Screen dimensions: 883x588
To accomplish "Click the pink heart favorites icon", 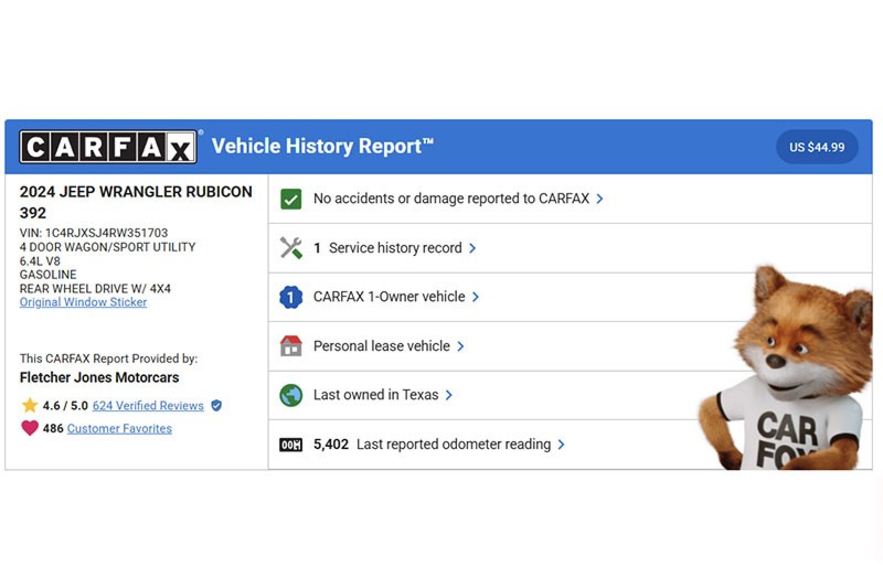I will point(29,428).
